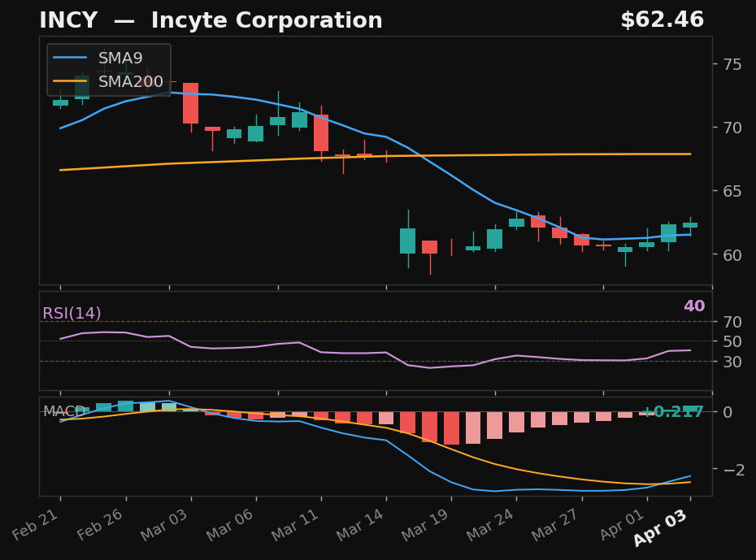Click the MACD panel label
Screen dimensions: 756x560
click(x=64, y=411)
